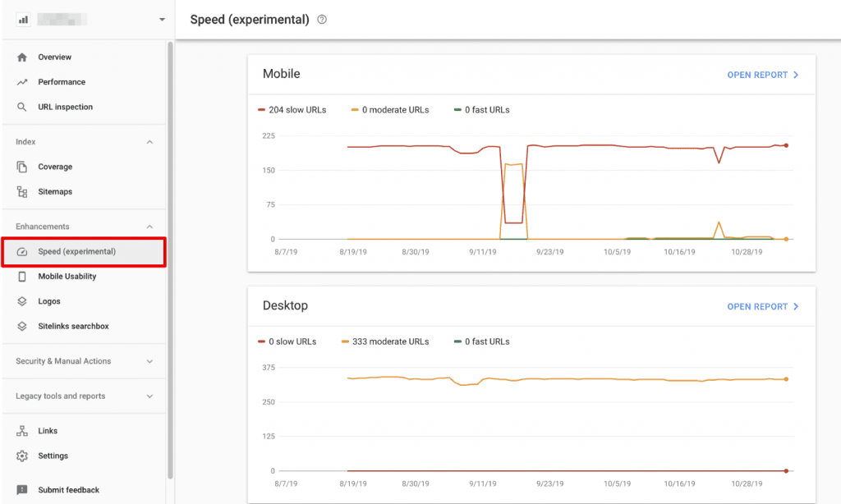Expand Security & Manual Actions
This screenshot has width=841, height=504.
click(149, 361)
